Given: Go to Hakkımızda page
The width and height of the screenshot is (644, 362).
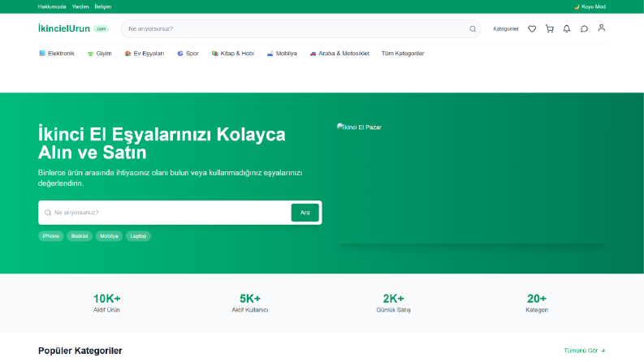Looking at the screenshot, I should tap(52, 6).
